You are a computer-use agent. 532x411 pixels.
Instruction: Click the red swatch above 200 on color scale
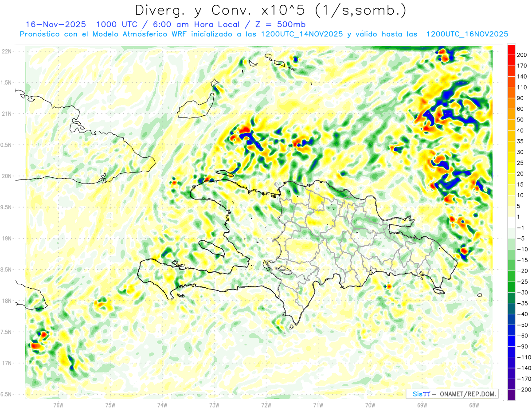tap(511, 50)
